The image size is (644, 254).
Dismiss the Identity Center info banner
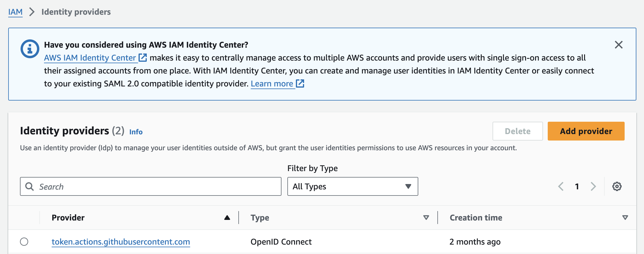[618, 45]
